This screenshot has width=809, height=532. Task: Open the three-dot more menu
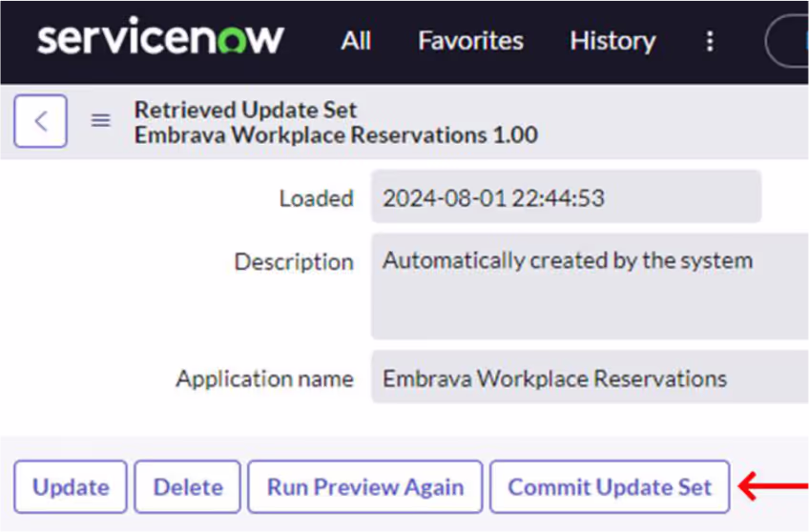[x=710, y=41]
